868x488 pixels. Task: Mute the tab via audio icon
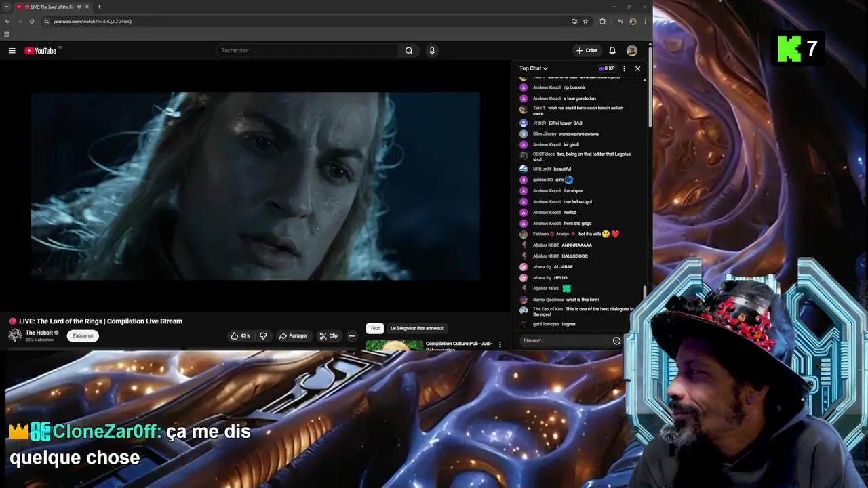pyautogui.click(x=79, y=7)
